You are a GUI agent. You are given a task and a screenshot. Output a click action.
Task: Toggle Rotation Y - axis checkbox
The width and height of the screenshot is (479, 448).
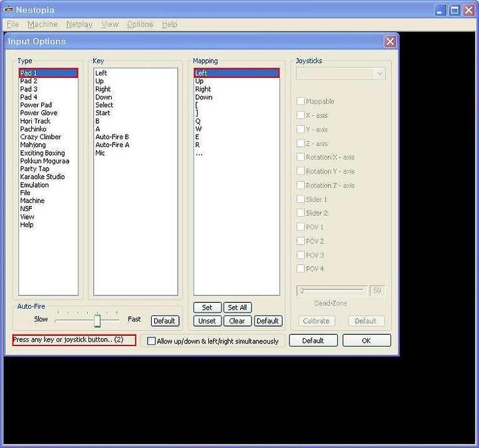click(301, 171)
